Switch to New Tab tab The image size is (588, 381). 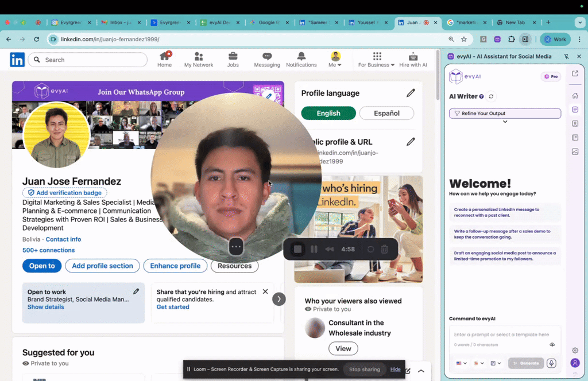click(515, 22)
